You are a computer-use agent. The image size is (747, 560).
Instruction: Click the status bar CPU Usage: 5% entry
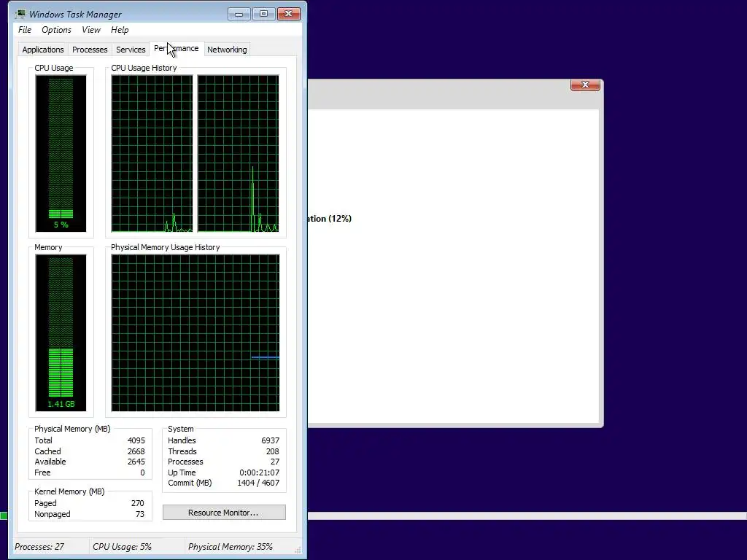122,547
